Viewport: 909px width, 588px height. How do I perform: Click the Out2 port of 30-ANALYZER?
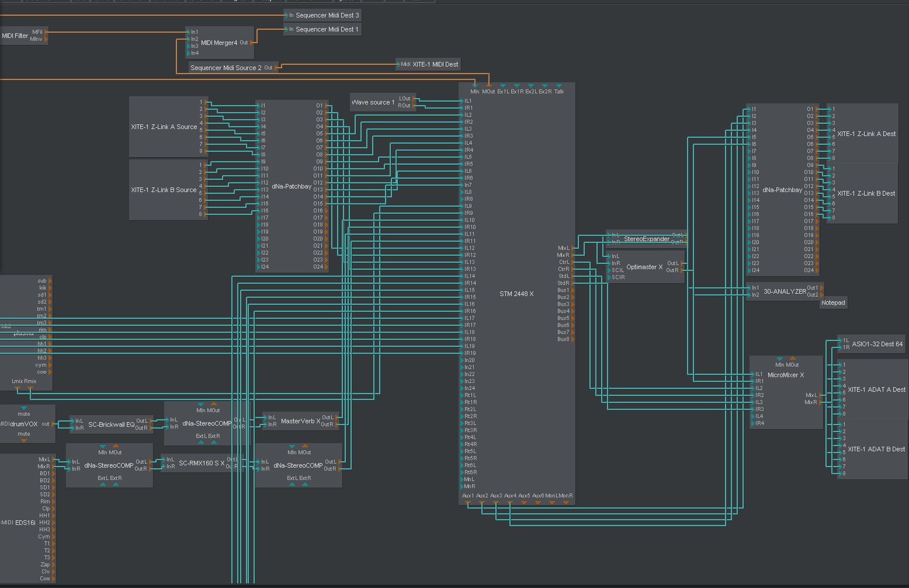(821, 295)
